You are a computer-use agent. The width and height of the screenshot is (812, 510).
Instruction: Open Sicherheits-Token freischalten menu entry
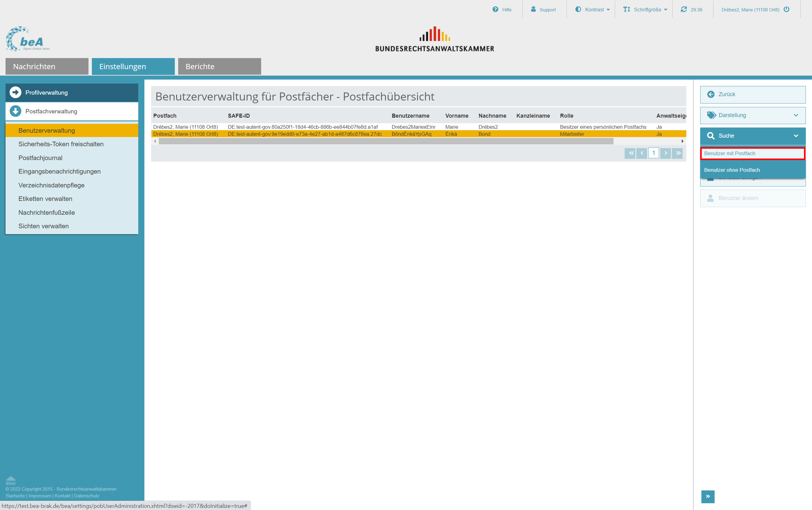pos(61,144)
